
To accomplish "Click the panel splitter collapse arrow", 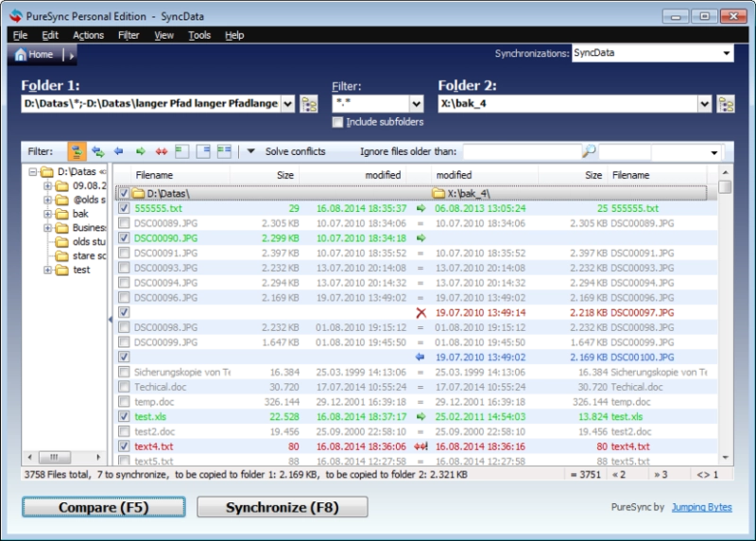I will pos(111,319).
